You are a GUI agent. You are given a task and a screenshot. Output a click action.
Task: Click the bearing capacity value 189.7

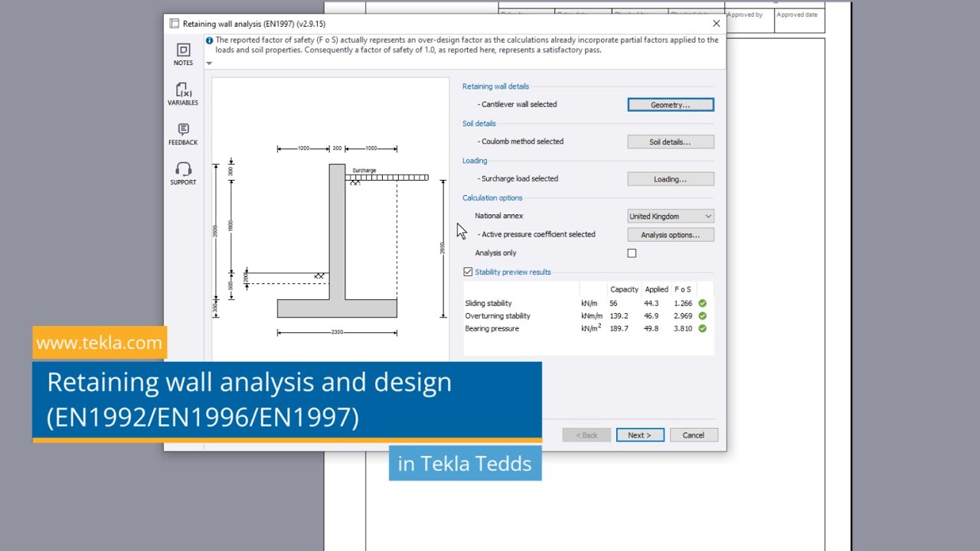click(x=619, y=328)
